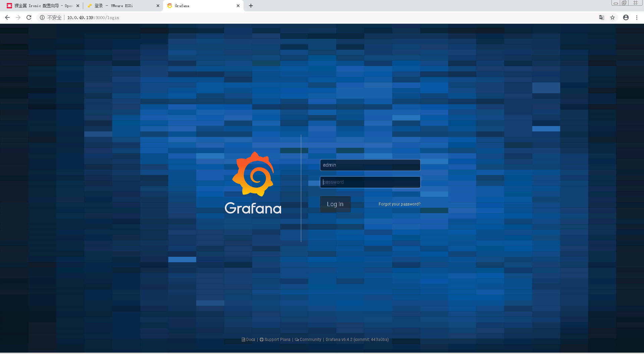Reload the Grafana login page
Viewport: 644px width, 354px height.
coord(29,17)
